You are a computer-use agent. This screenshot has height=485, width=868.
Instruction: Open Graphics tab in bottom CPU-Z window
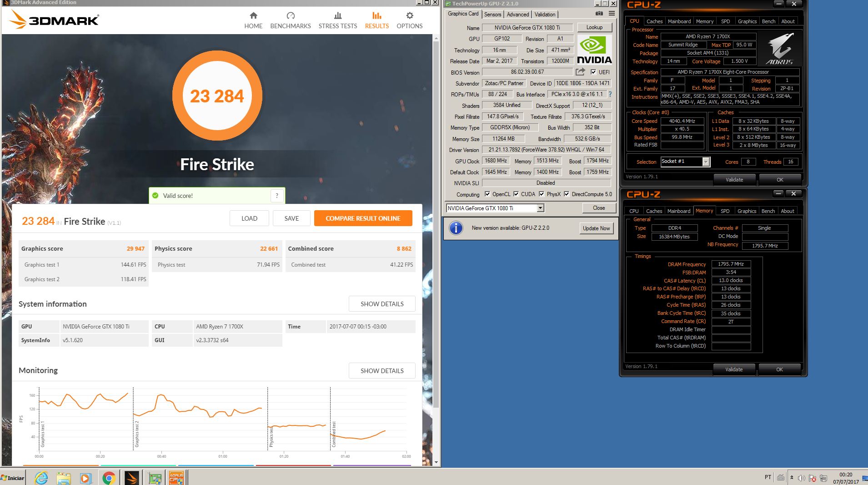point(747,211)
